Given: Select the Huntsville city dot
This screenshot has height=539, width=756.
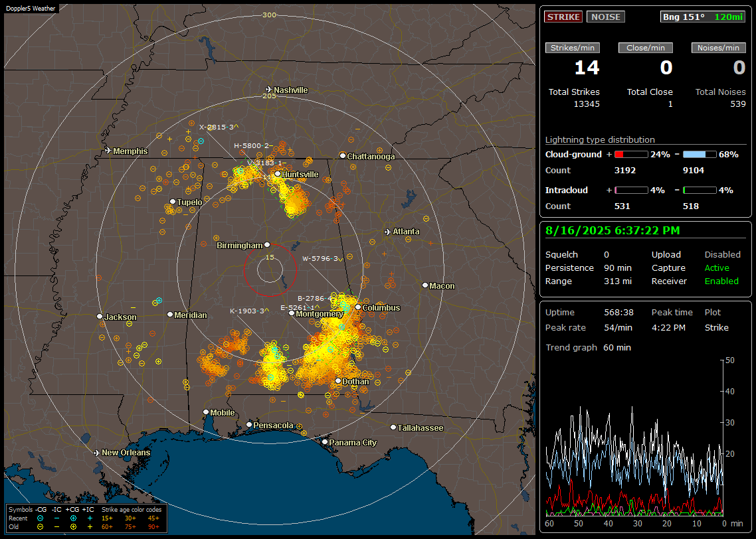Looking at the screenshot, I should pyautogui.click(x=278, y=174).
